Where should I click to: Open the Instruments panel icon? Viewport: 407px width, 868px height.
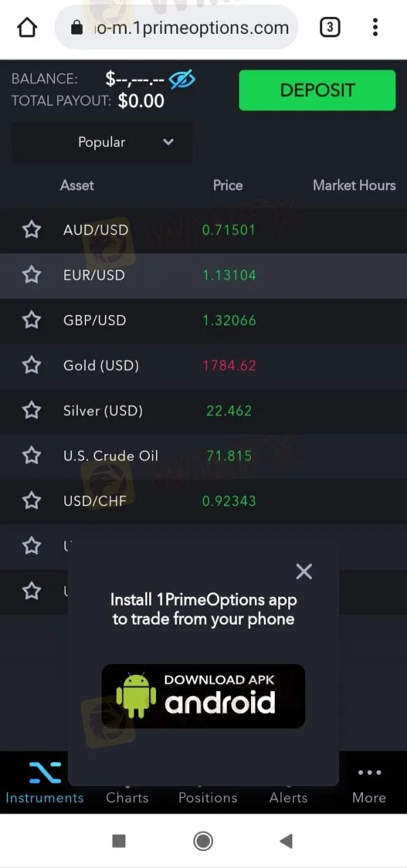[x=44, y=772]
